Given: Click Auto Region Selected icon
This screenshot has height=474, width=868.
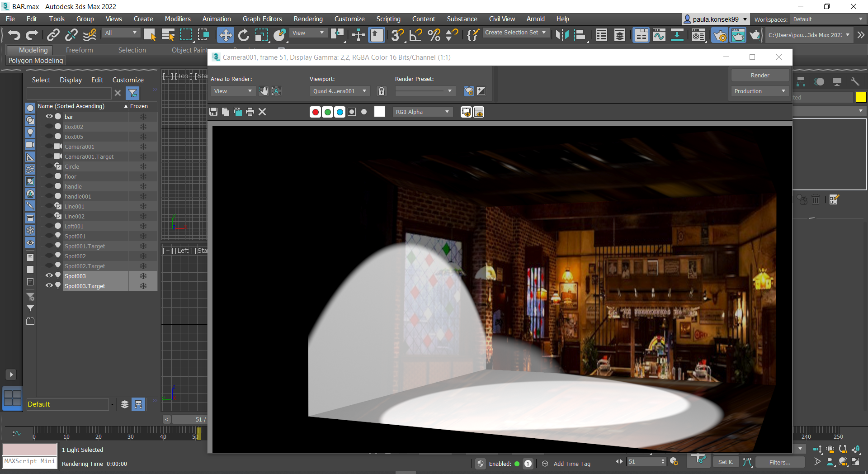Looking at the screenshot, I should coord(276,91).
